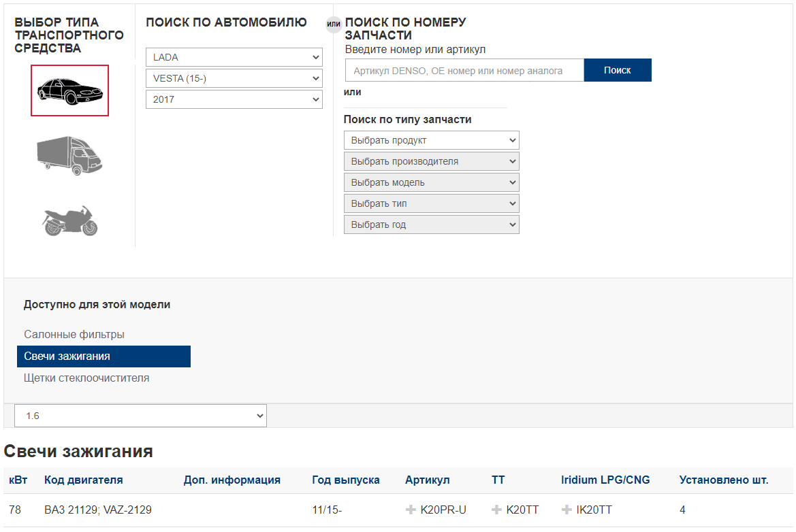Click the 'Поиск по типу запчасти' heading
Image resolution: width=796 pixels, height=532 pixels.
[x=408, y=120]
